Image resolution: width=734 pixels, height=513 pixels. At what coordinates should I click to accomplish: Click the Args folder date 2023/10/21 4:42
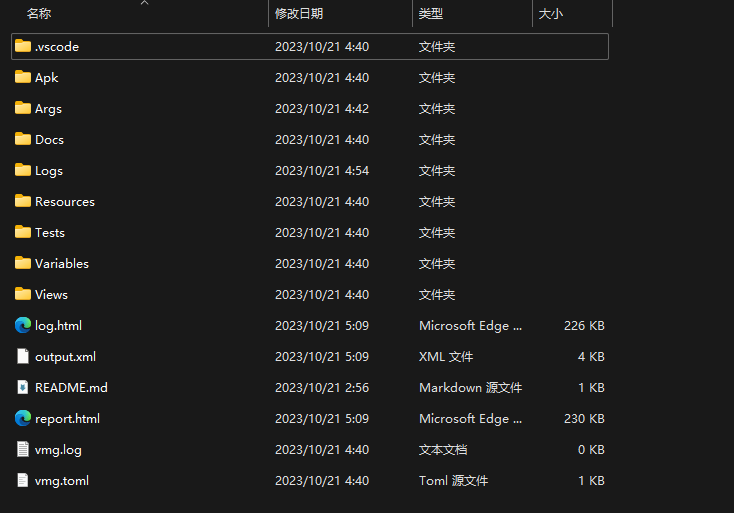click(322, 109)
